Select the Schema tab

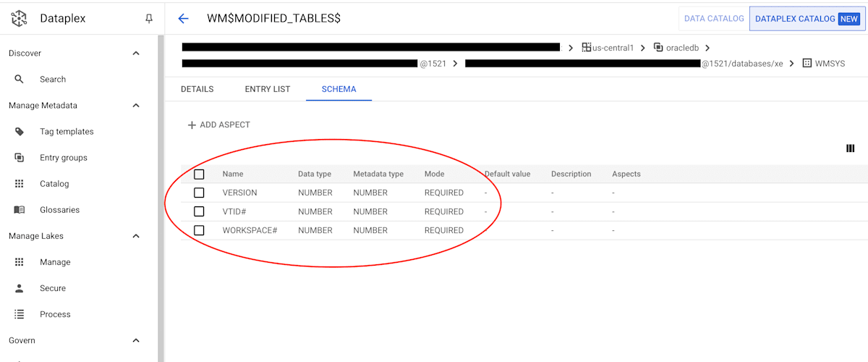[339, 89]
